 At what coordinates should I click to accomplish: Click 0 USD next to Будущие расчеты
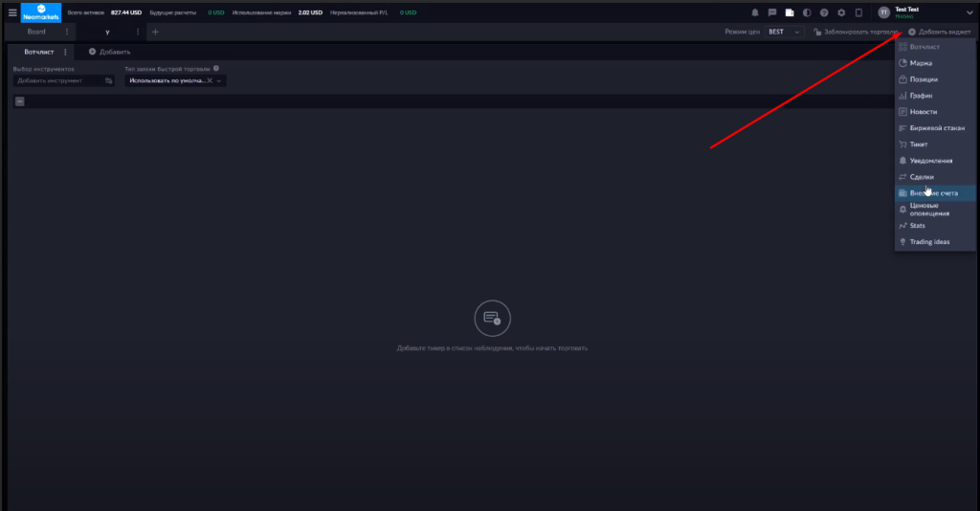[216, 12]
